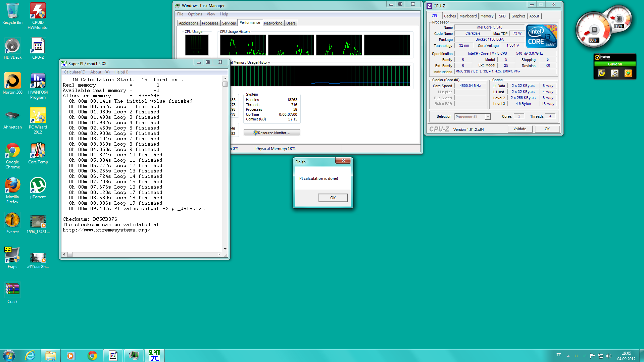
Task: Open the SPD tab in CPU-Z
Action: tap(502, 16)
